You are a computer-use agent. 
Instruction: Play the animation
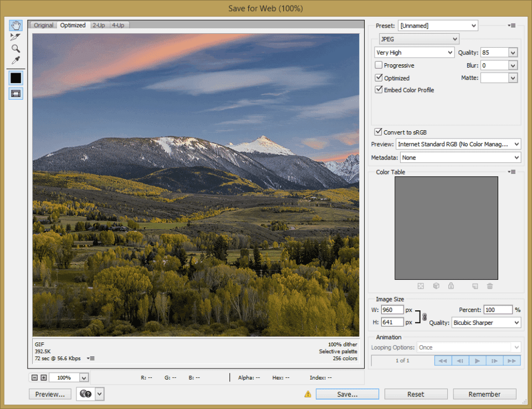click(477, 360)
